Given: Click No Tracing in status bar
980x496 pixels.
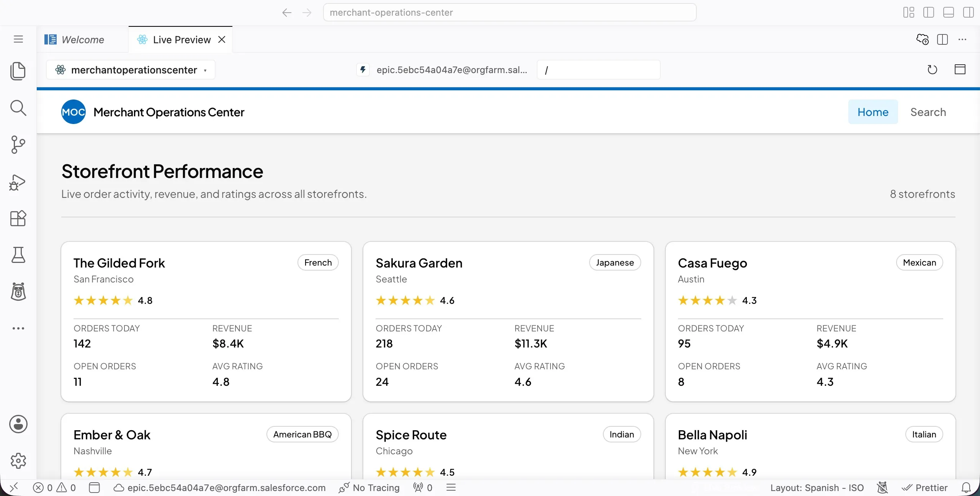Looking at the screenshot, I should 369,488.
